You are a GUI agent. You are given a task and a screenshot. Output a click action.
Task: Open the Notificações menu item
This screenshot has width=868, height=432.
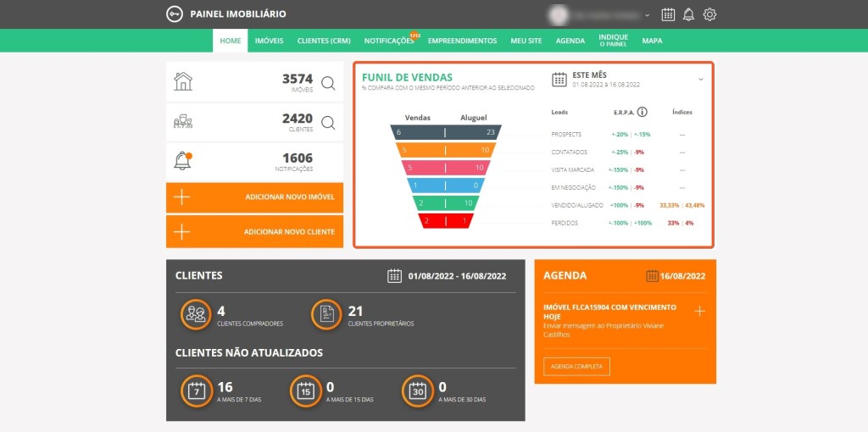[389, 41]
